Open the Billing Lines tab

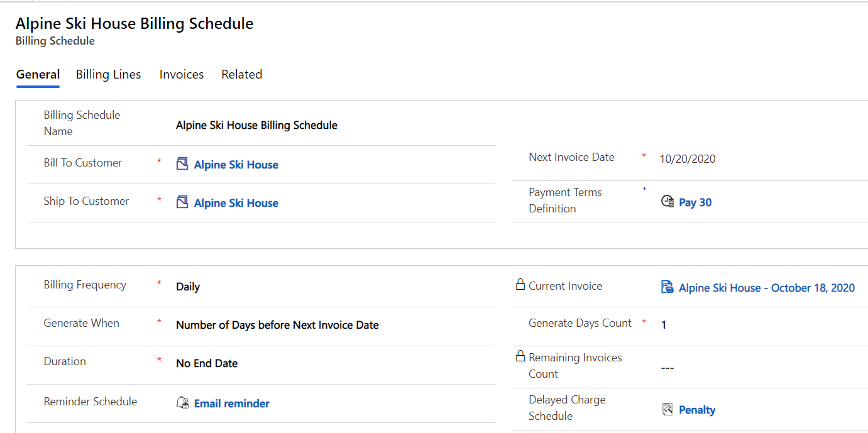click(x=108, y=74)
